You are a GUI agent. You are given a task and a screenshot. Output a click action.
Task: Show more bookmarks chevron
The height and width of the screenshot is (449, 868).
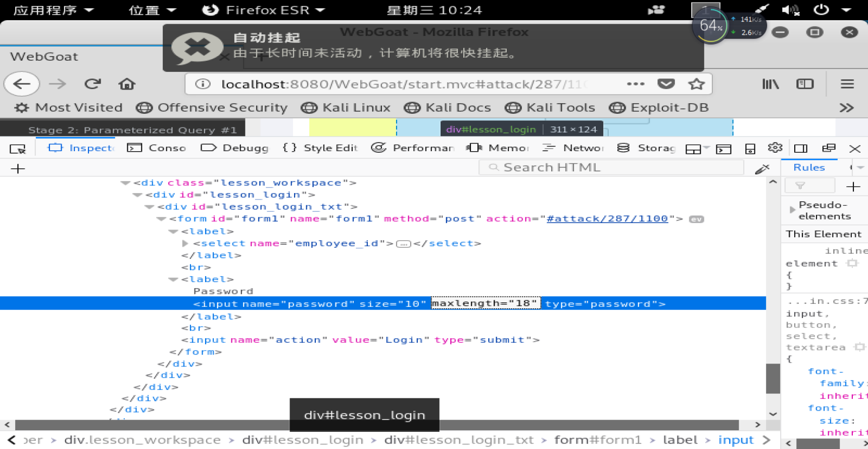pos(846,108)
